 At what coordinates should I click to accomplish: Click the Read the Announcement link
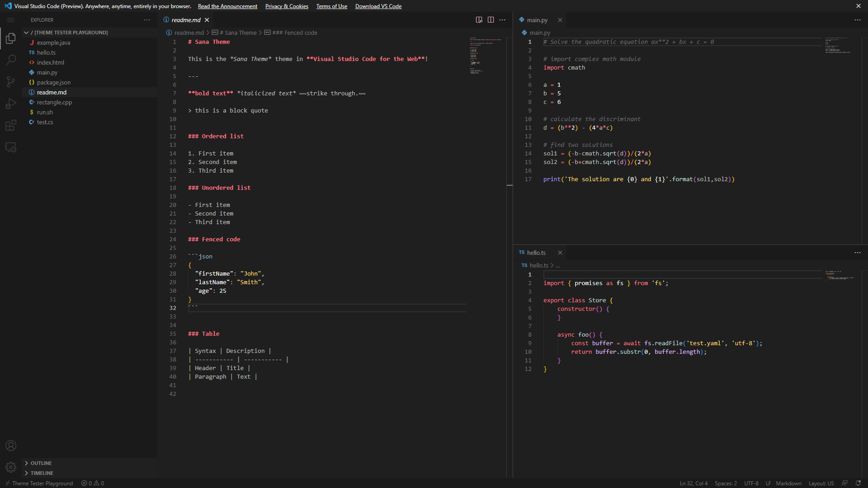[x=227, y=6]
